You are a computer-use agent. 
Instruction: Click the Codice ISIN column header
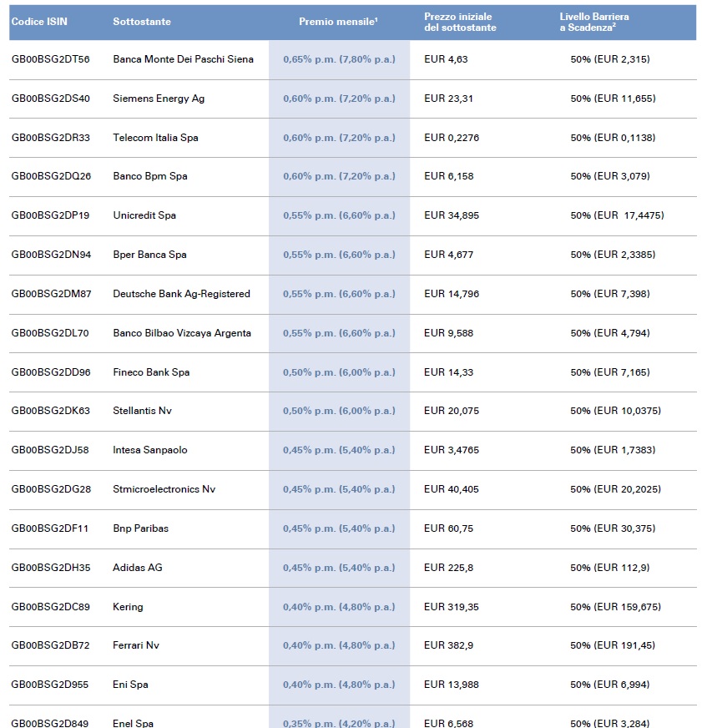tap(39, 22)
